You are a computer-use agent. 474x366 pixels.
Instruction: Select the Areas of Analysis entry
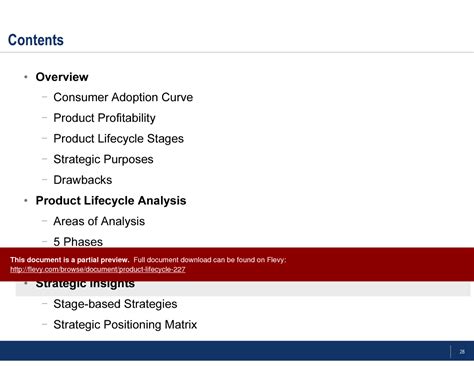pyautogui.click(x=99, y=221)
